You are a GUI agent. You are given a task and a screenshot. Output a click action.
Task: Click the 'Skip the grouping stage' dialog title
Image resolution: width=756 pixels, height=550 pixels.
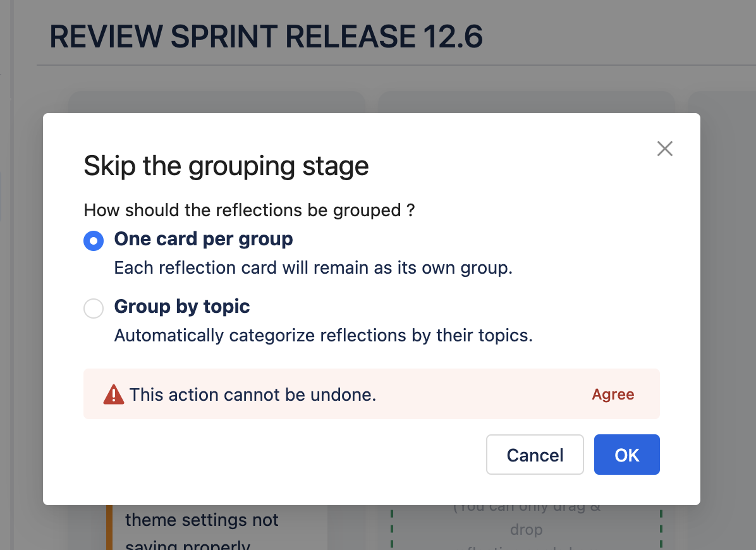click(x=226, y=166)
